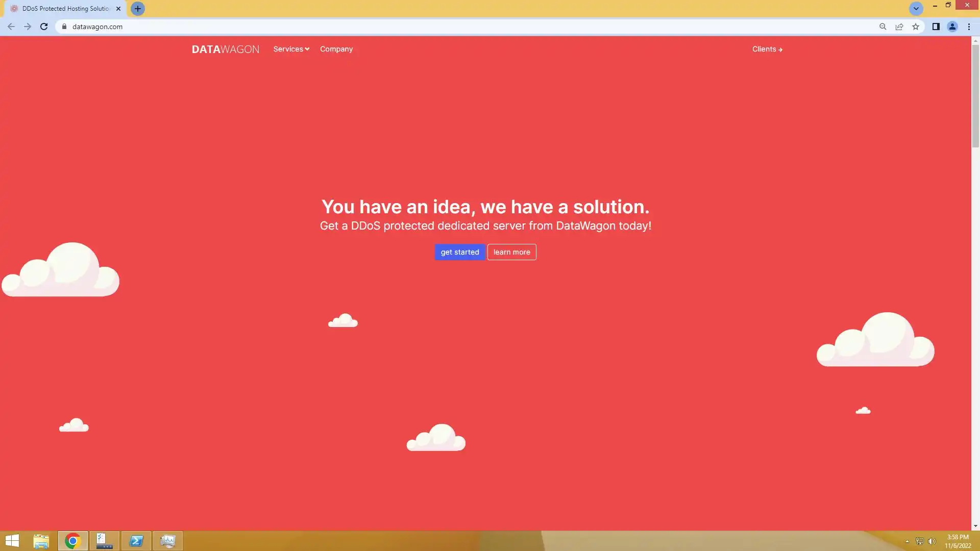
Task: Bookmark this page with star icon
Action: click(916, 27)
